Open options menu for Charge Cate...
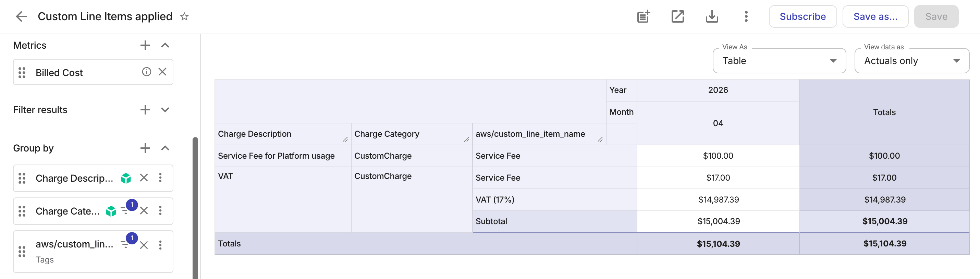This screenshot has width=980, height=279. pyautogui.click(x=160, y=210)
